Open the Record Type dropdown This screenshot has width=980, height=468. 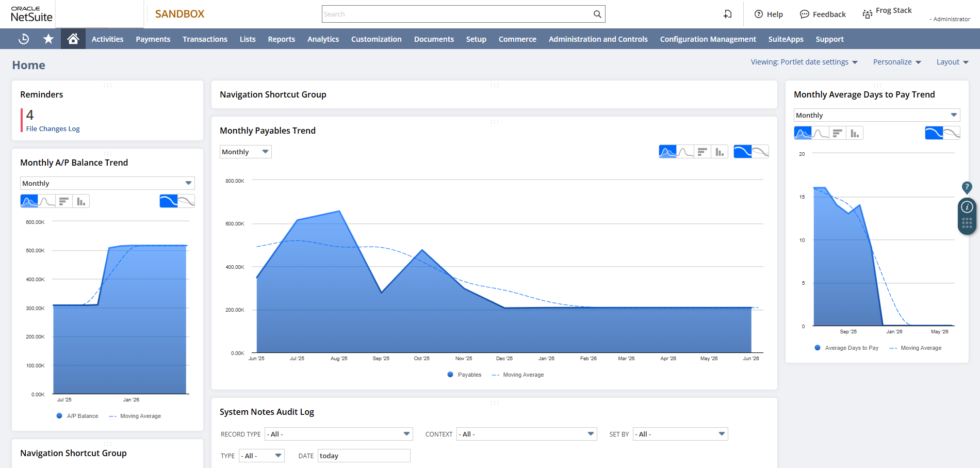(339, 434)
